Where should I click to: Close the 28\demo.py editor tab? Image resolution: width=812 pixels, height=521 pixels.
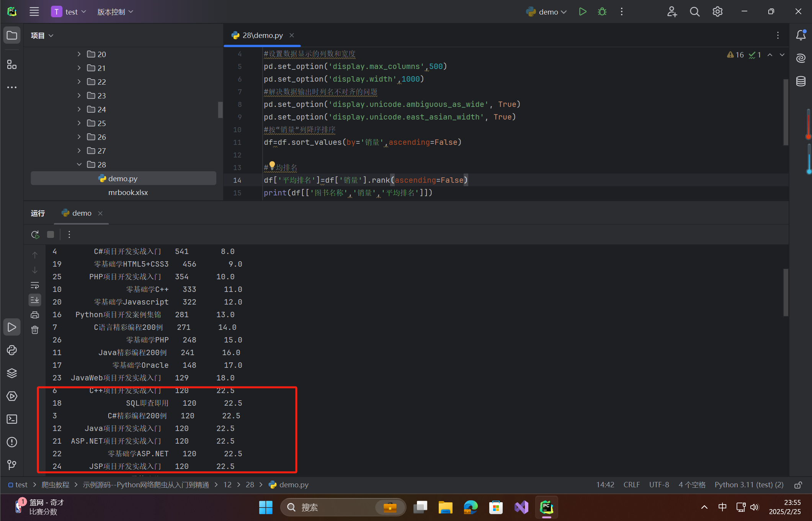(292, 35)
